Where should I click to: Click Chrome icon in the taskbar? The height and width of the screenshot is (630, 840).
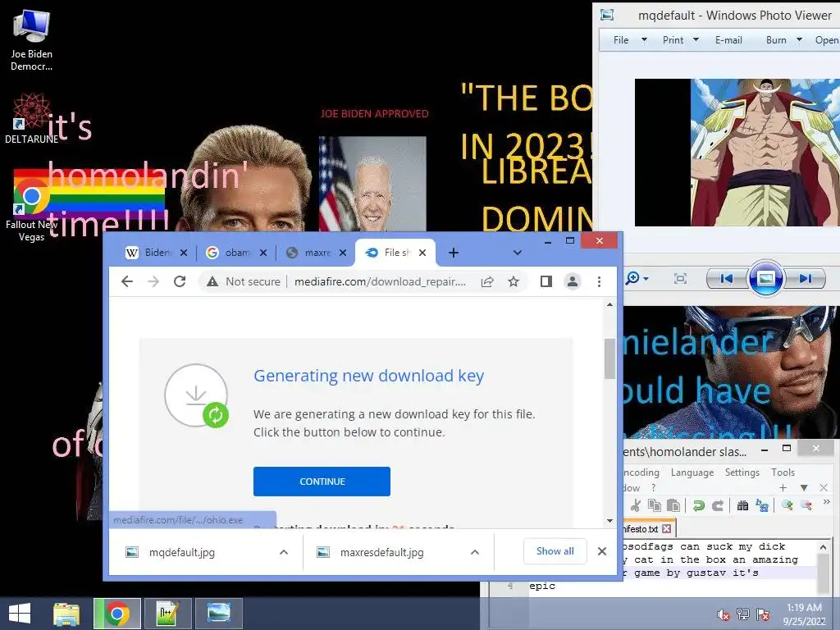(117, 614)
